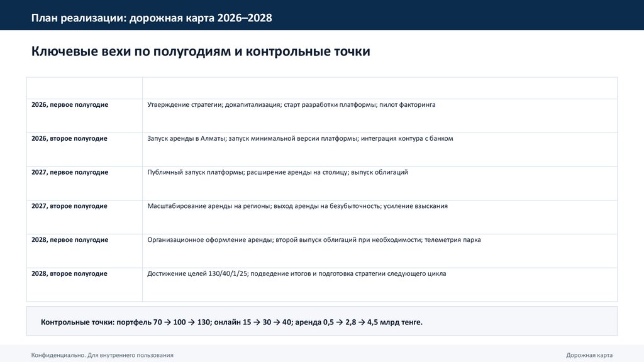Viewport: 644px width, 362px height.
Task: Click the text 'Публичный запуск платформы'
Action: 196,172
